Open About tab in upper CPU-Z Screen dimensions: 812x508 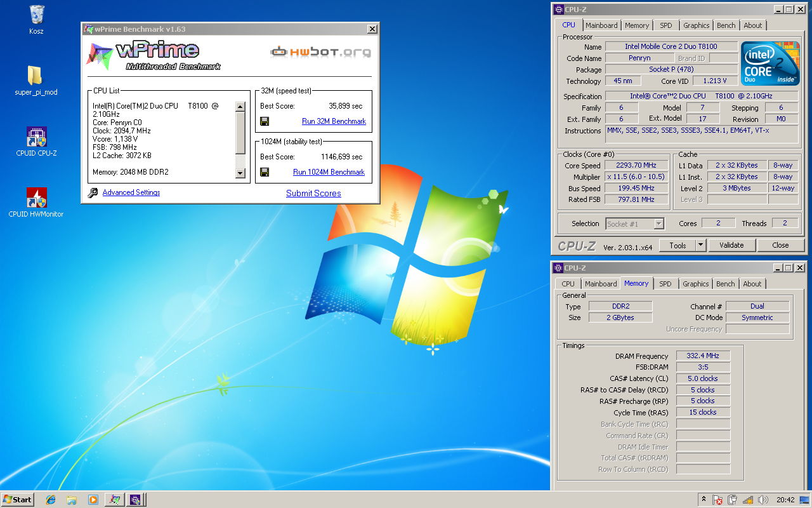tap(753, 25)
